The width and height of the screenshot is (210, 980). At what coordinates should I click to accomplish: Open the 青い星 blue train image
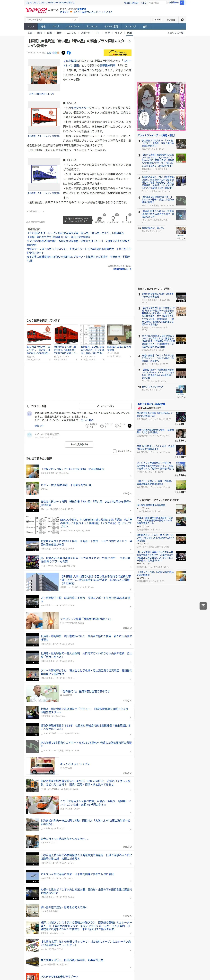[44, 174]
